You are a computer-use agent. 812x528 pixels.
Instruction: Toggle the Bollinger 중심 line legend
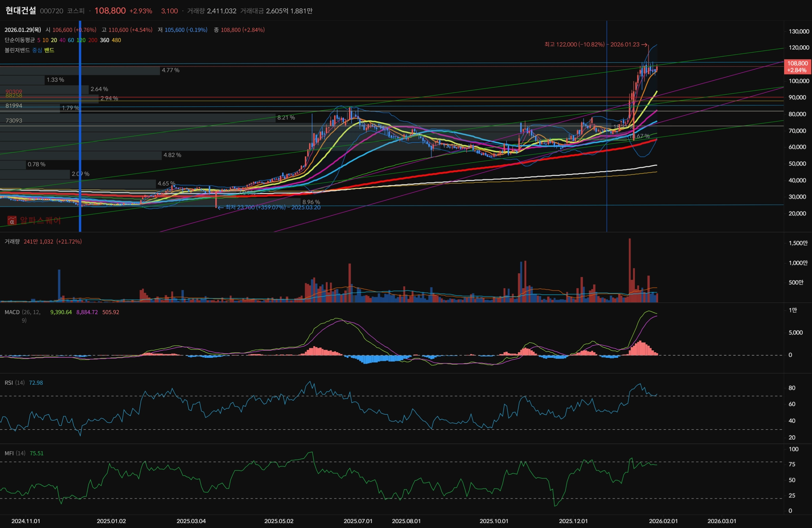tap(37, 50)
